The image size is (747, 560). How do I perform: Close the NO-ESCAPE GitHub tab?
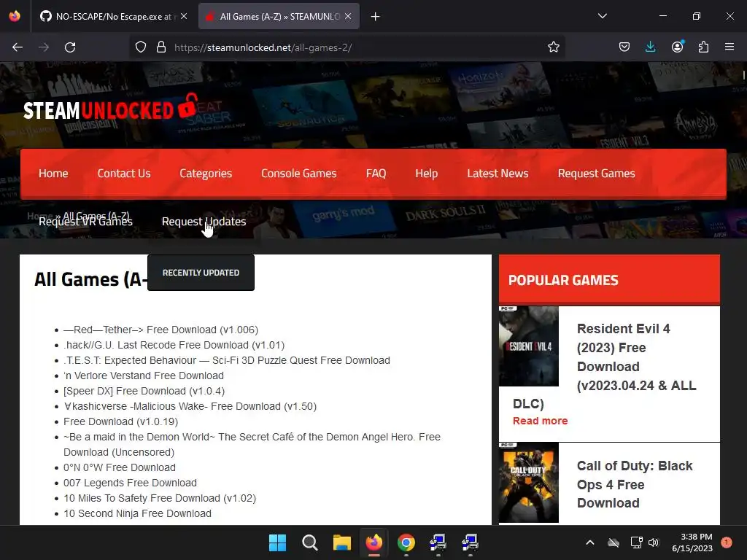coord(184,16)
